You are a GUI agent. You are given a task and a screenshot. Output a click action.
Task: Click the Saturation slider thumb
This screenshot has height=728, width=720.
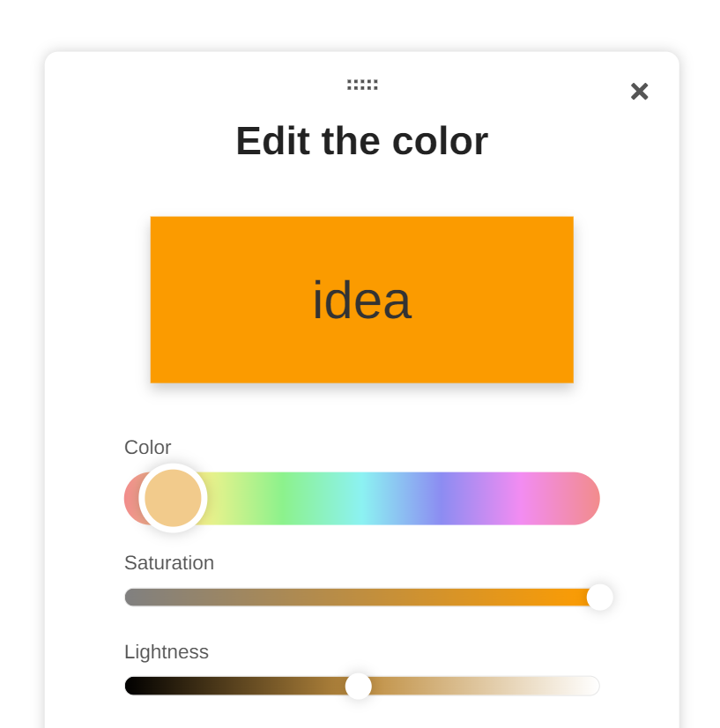599,597
